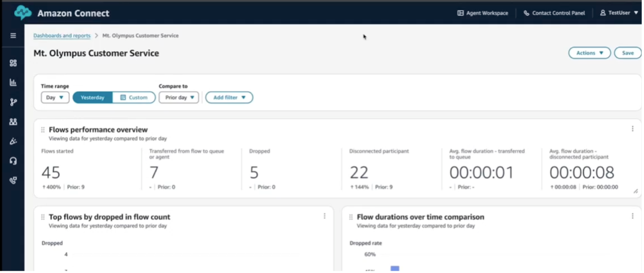Open the Day time range dropdown
This screenshot has height=273, width=644.
(x=54, y=97)
